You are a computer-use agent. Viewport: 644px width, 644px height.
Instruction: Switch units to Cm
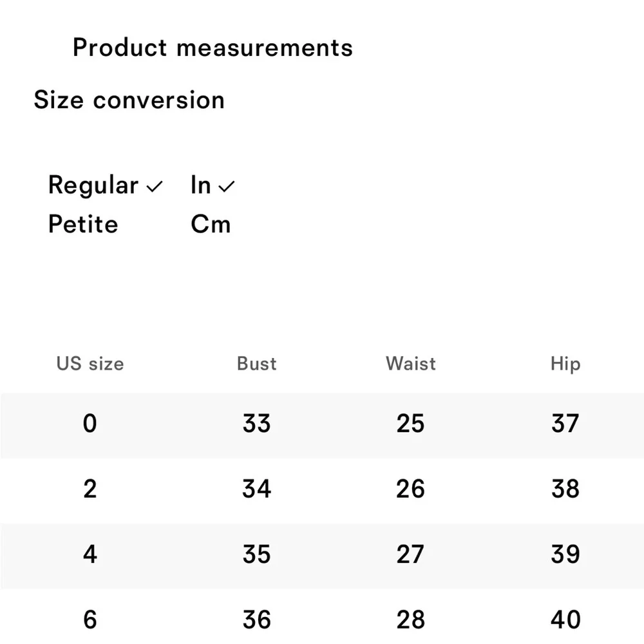pyautogui.click(x=211, y=224)
